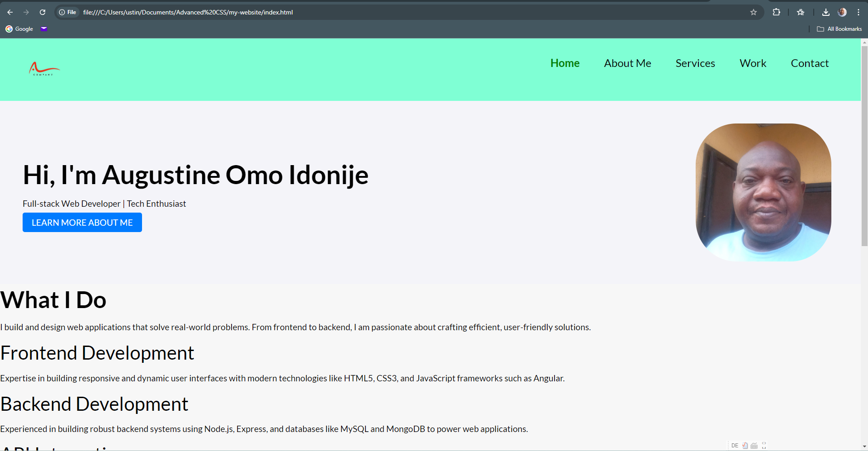Click the spell-check document icon in the language bar
This screenshot has width=868, height=451.
coord(745,446)
